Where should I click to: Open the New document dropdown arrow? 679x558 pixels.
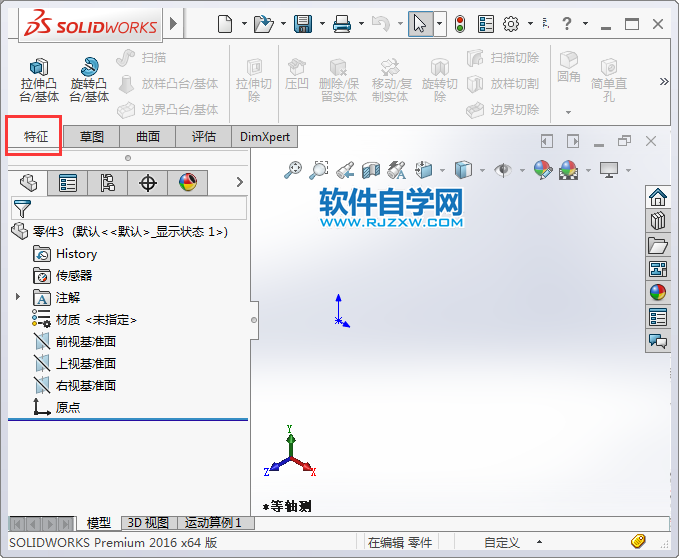244,24
